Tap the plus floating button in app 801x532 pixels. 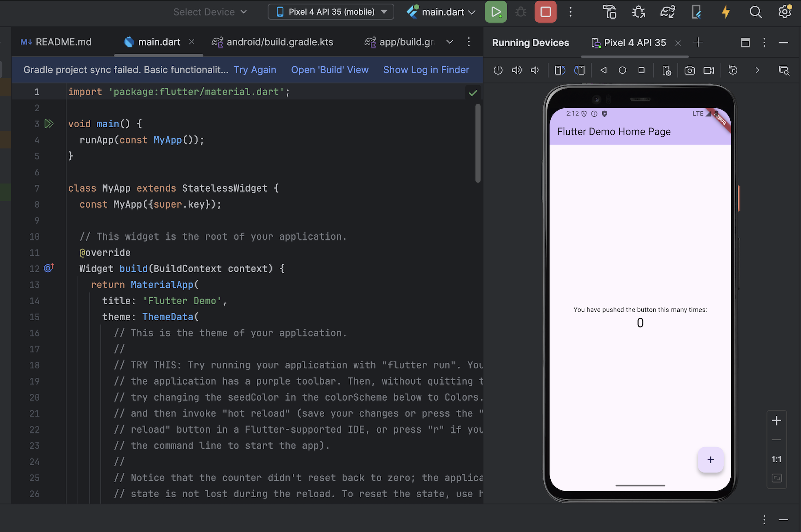click(x=710, y=460)
